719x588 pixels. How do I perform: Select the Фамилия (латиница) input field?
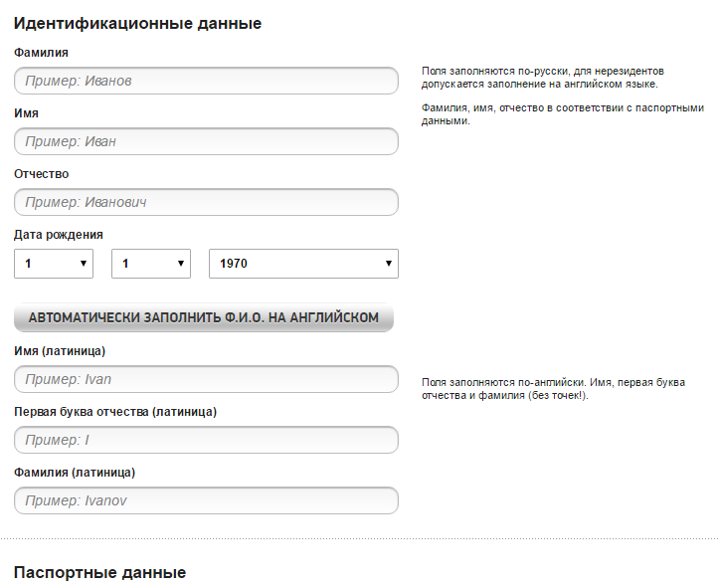[206, 500]
